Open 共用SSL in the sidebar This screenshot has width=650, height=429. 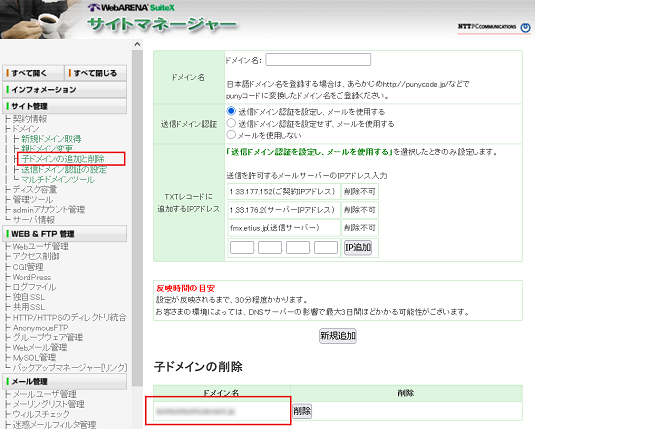coord(29,307)
